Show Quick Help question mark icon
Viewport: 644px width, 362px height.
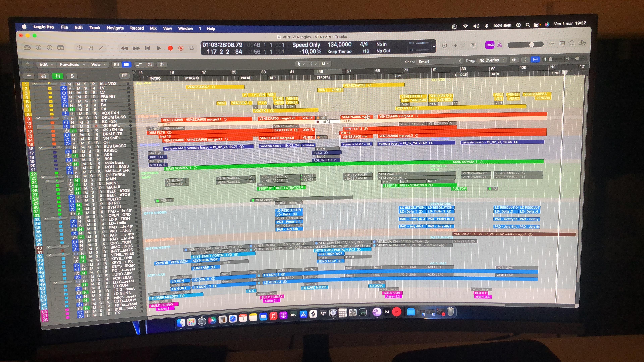pyautogui.click(x=49, y=47)
